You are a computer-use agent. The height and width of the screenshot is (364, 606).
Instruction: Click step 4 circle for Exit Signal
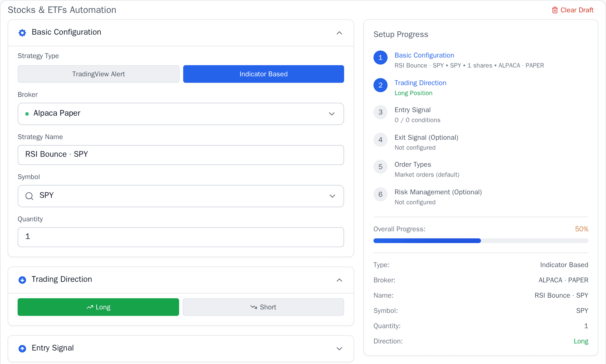(381, 140)
